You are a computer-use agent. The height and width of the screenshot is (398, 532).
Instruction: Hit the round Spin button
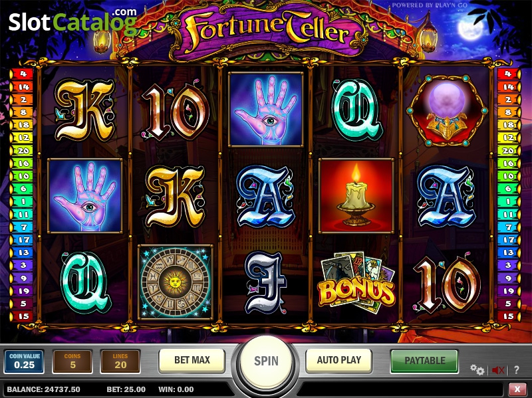click(267, 361)
